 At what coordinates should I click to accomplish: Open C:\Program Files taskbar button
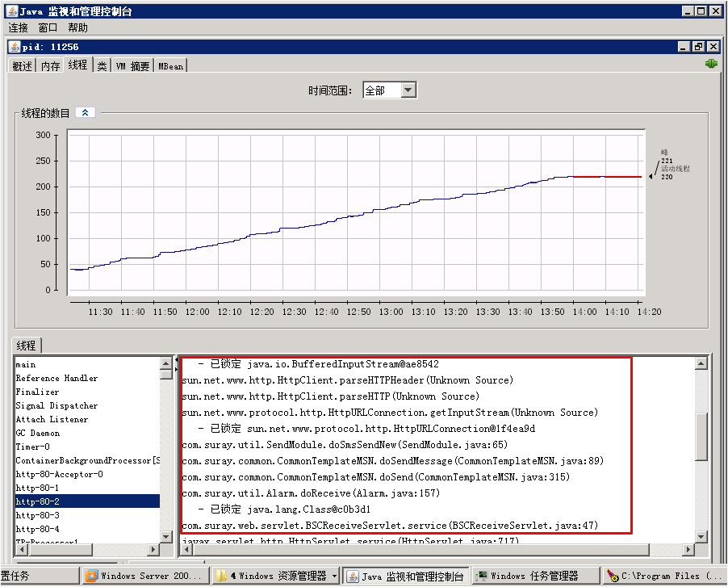[666, 576]
